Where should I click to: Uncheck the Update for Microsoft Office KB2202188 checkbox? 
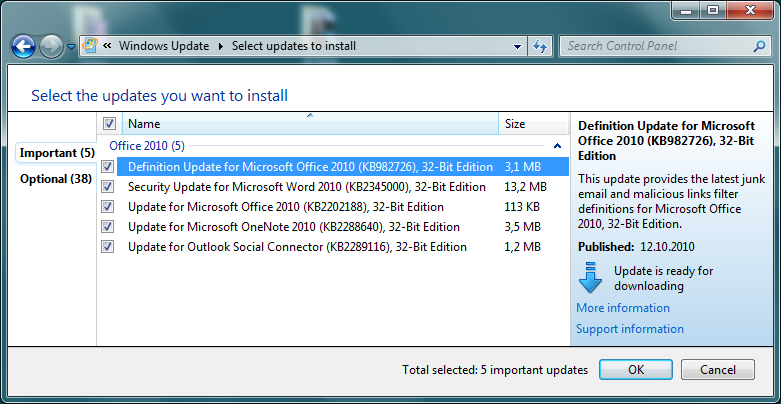108,207
